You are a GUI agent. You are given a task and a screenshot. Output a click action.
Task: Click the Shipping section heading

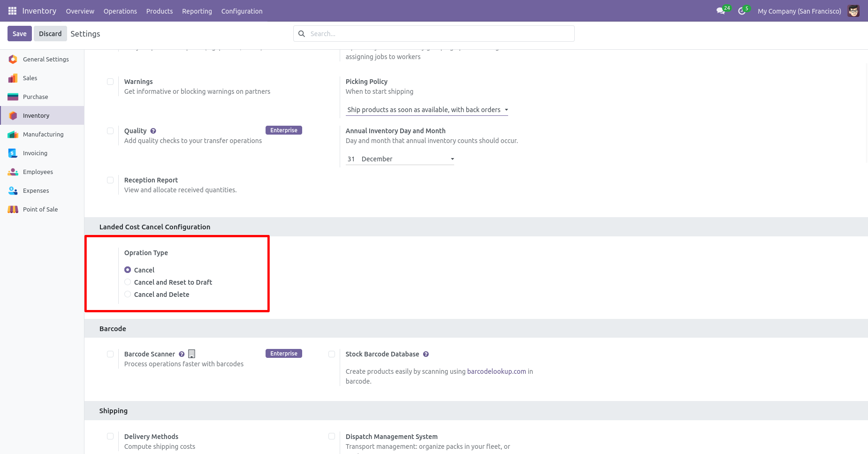click(114, 411)
